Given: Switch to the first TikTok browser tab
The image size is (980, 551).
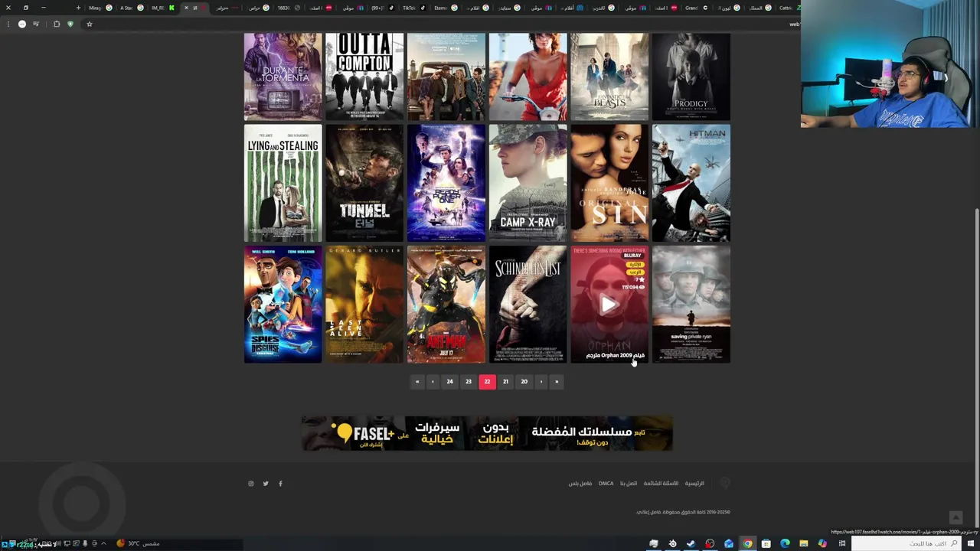Looking at the screenshot, I should tap(413, 8).
